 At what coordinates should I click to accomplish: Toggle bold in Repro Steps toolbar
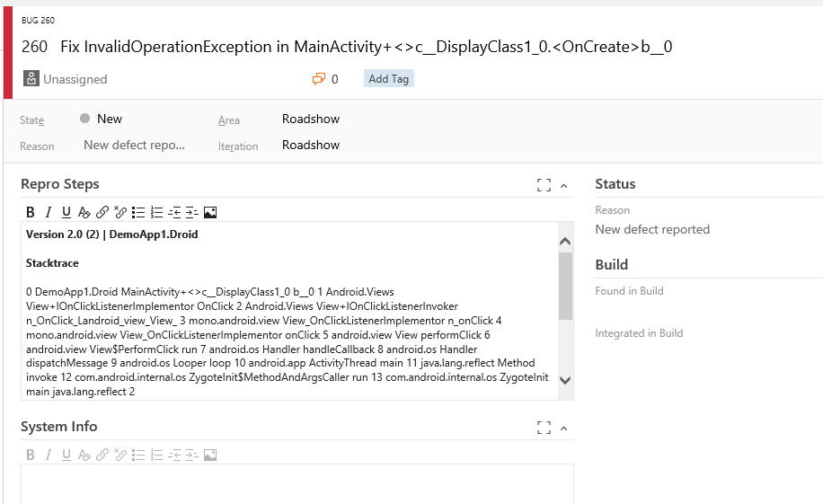tap(31, 213)
